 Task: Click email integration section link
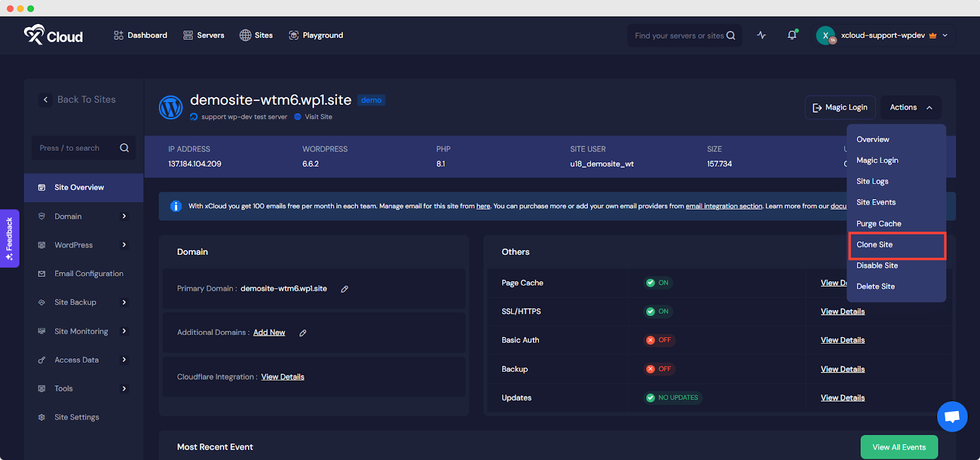[x=724, y=206]
